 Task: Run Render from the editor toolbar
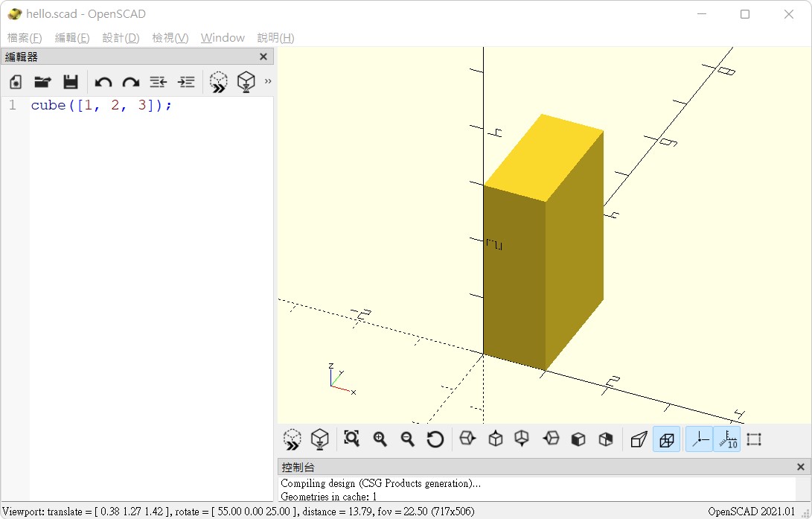point(246,82)
